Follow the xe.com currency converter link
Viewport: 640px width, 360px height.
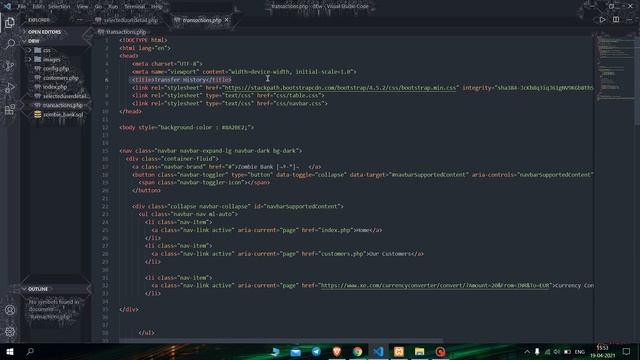[436, 285]
